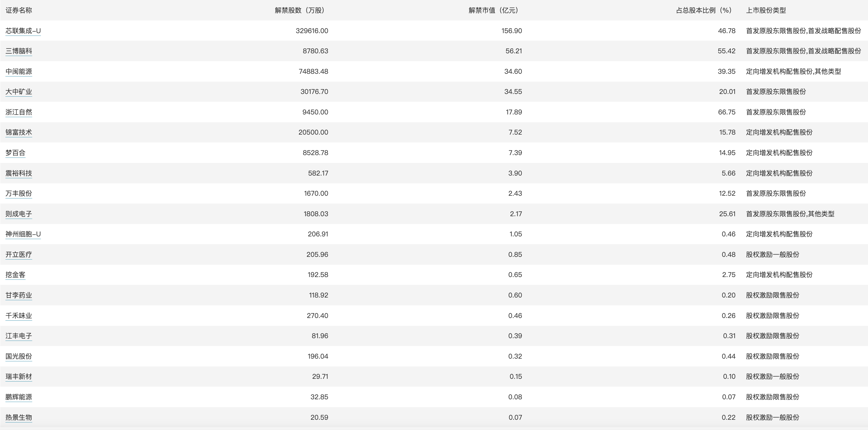Click the 上市股份类型 column header
The height and width of the screenshot is (430, 868).
(766, 11)
